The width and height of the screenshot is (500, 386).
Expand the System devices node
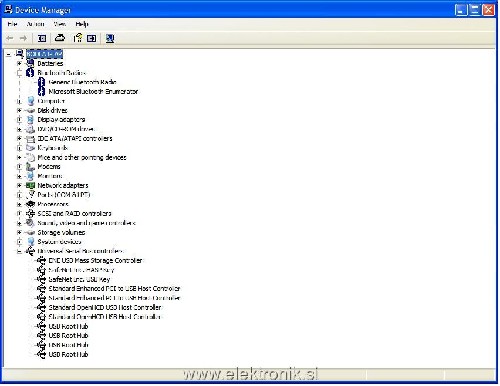[x=19, y=242]
